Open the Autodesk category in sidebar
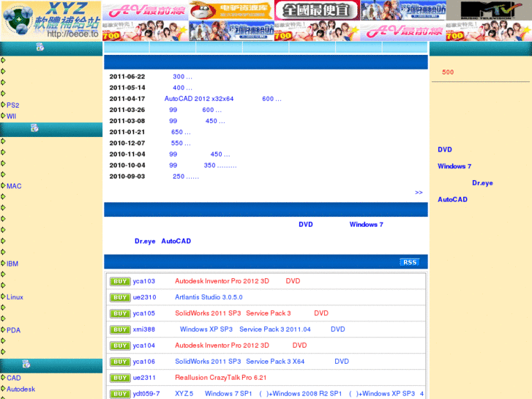This screenshot has width=532, height=399. (x=20, y=389)
